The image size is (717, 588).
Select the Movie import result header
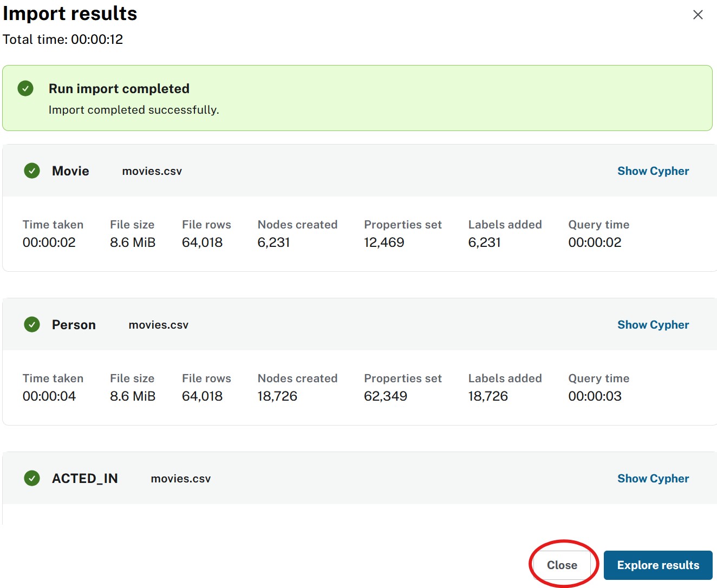[x=70, y=171]
